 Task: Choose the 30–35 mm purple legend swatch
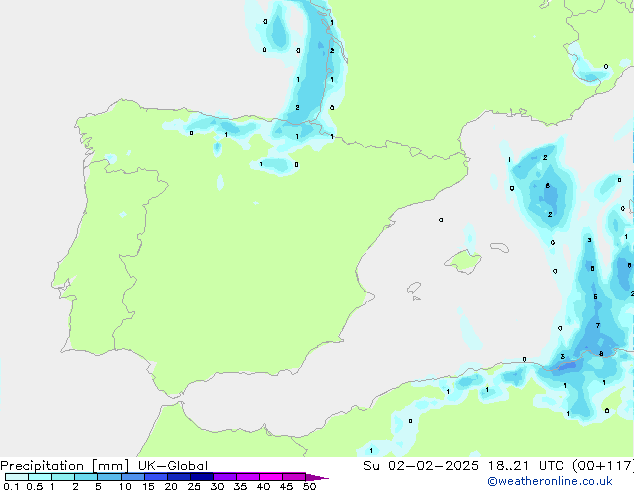225,477
